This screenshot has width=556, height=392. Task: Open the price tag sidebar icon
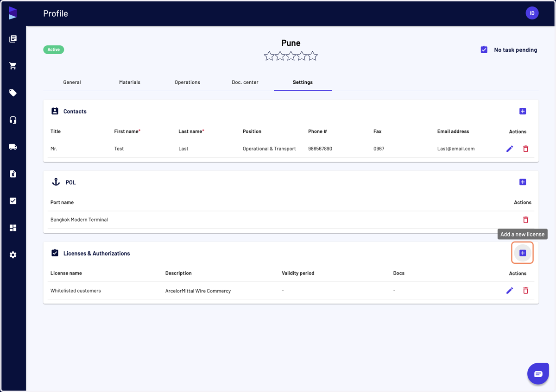(13, 93)
